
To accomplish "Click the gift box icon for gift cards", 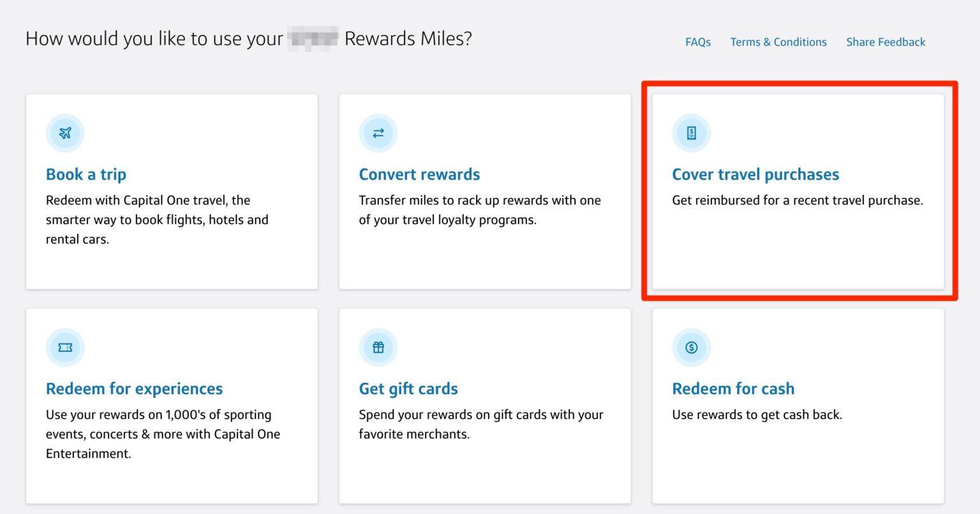I will tap(378, 347).
